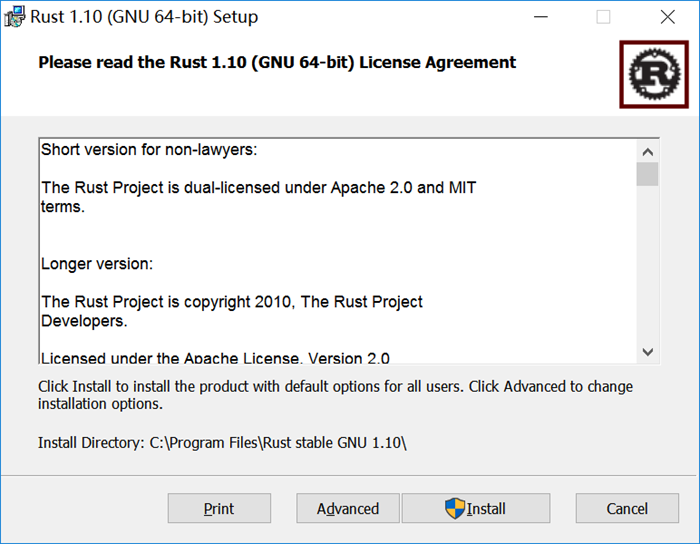Click the license scrollbar thumb
Screen dimensions: 700x544
coord(647,174)
